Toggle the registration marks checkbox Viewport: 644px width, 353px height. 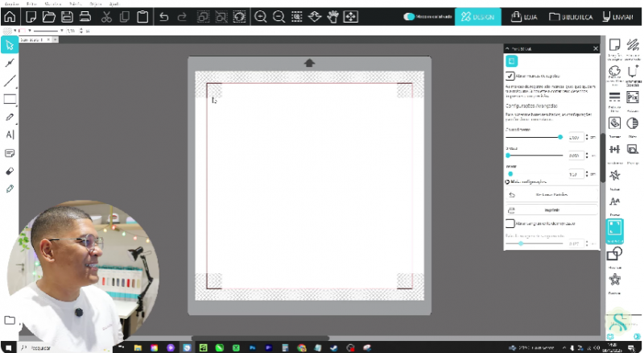click(x=510, y=76)
